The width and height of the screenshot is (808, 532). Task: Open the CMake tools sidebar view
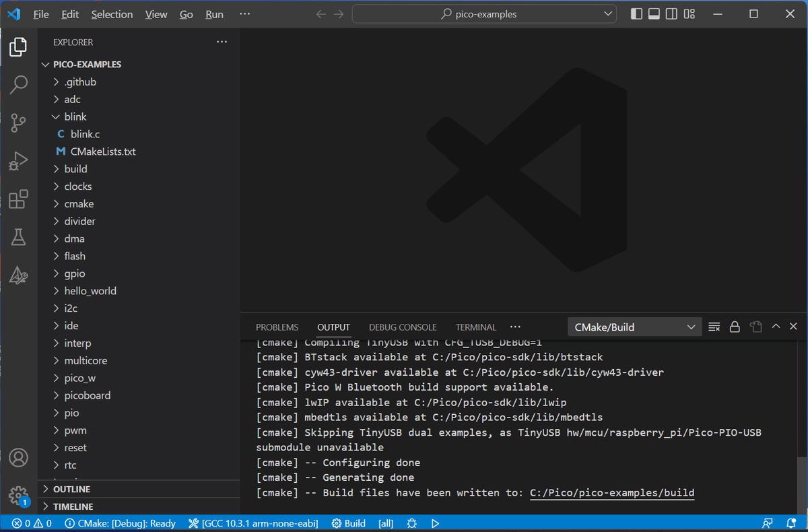coord(18,275)
